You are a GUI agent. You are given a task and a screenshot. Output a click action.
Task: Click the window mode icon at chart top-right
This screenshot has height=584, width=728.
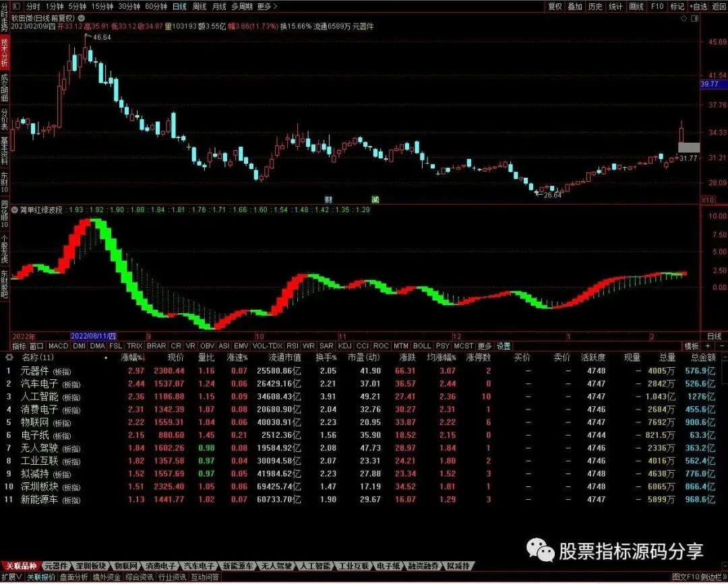[x=694, y=18]
